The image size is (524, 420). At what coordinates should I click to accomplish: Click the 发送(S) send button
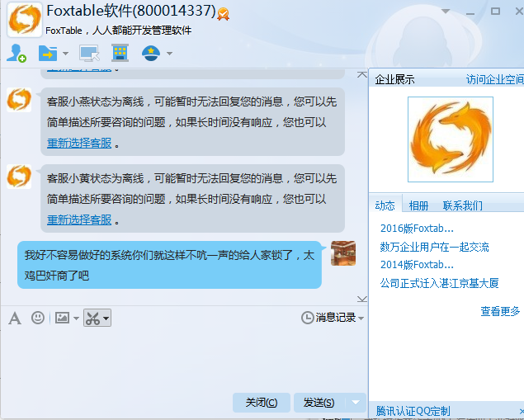(x=319, y=403)
